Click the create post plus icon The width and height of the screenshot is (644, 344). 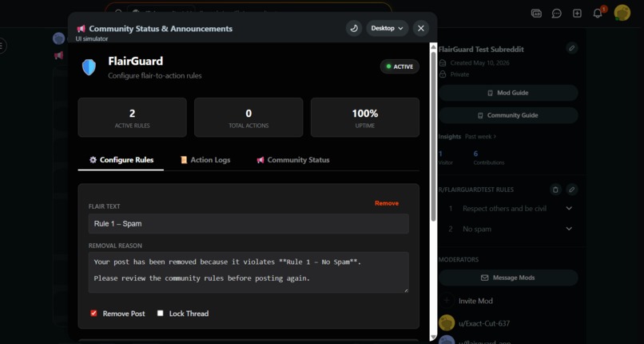(577, 14)
